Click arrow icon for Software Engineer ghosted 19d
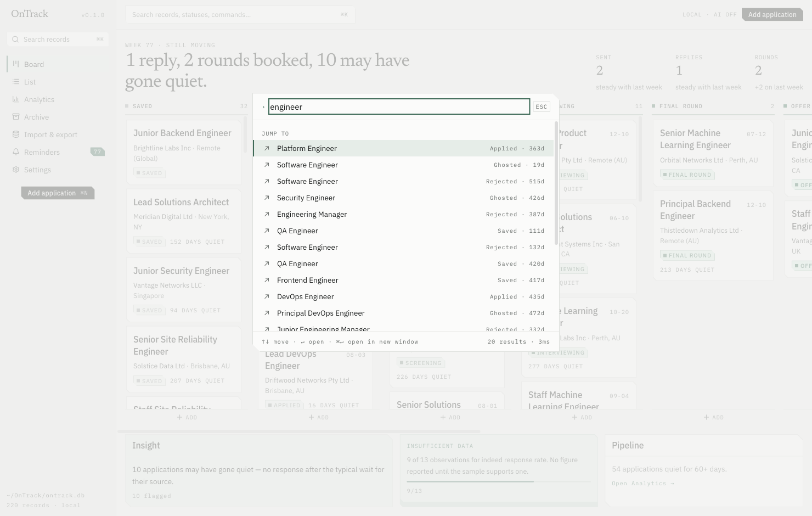 click(267, 165)
